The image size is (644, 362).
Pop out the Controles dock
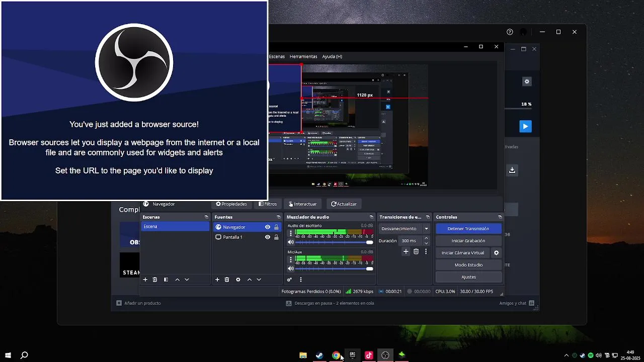click(x=500, y=217)
